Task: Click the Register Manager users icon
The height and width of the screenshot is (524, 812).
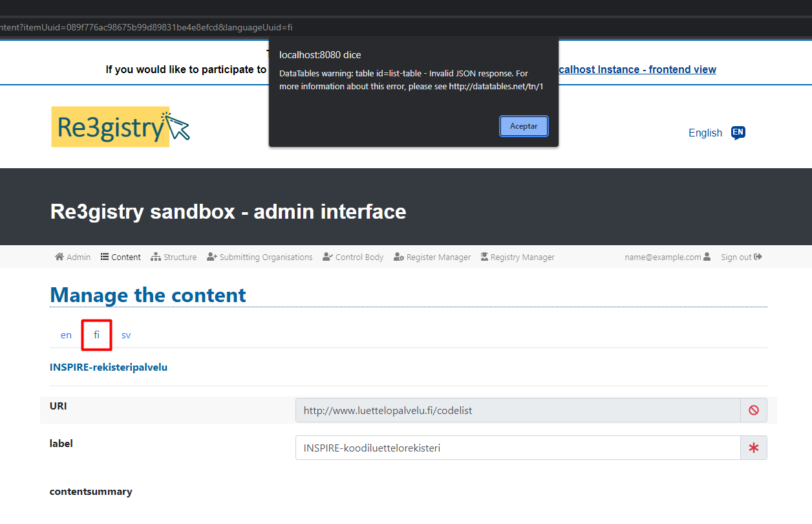Action: 398,257
